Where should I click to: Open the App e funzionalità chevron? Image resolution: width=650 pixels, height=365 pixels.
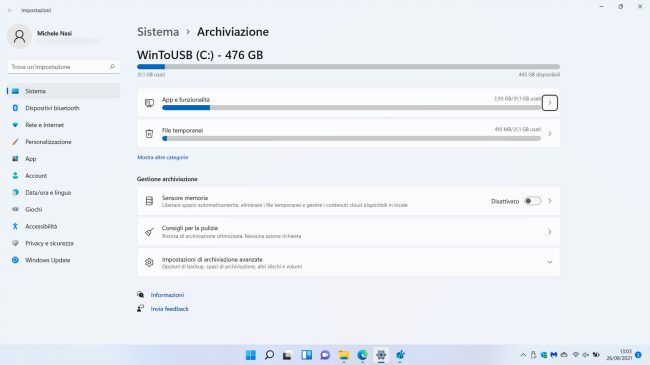coord(550,103)
